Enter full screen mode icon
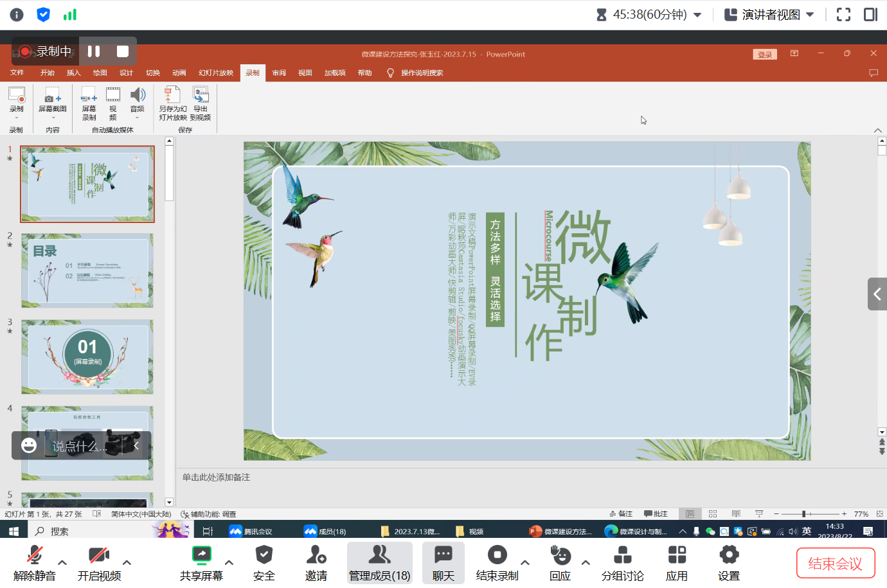The height and width of the screenshot is (588, 887). click(843, 15)
